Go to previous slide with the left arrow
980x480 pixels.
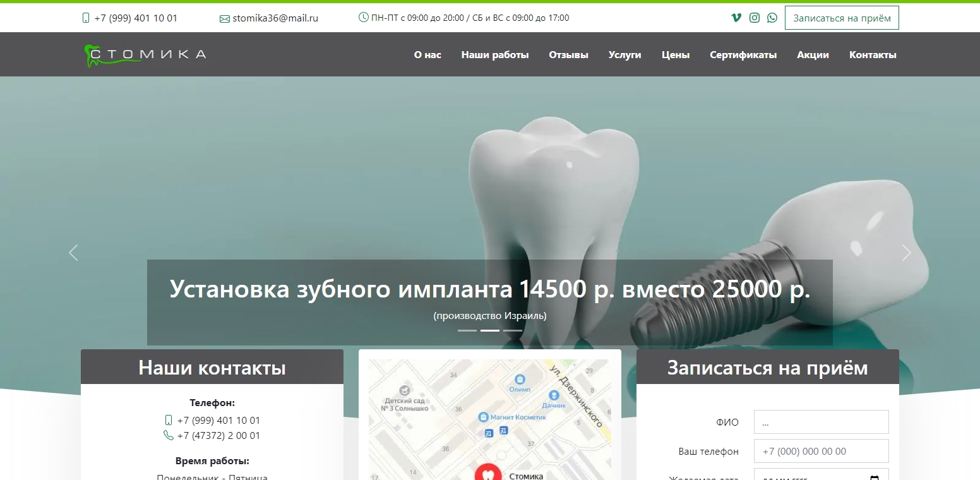point(73,252)
